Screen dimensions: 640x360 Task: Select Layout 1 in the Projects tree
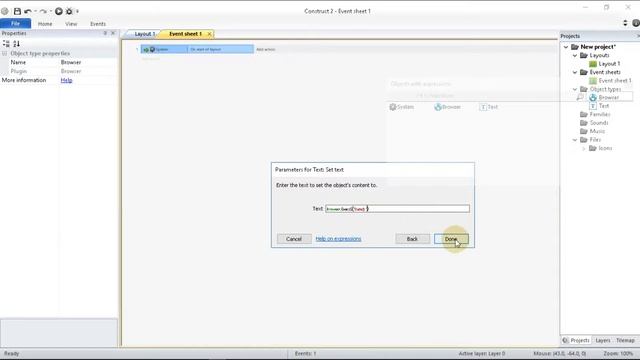[609, 64]
